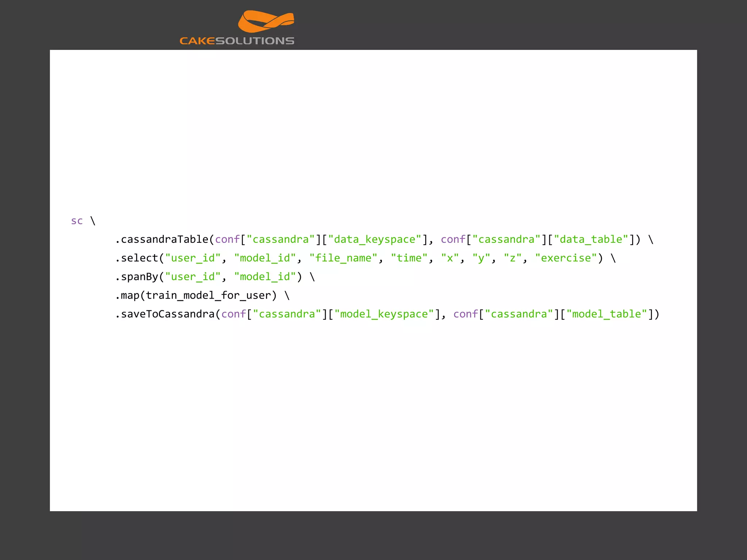Click the "model_table" string

tap(606, 314)
